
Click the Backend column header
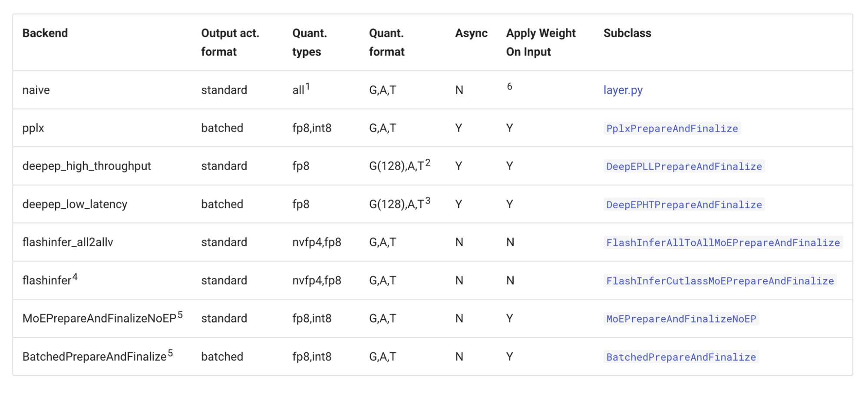[45, 33]
